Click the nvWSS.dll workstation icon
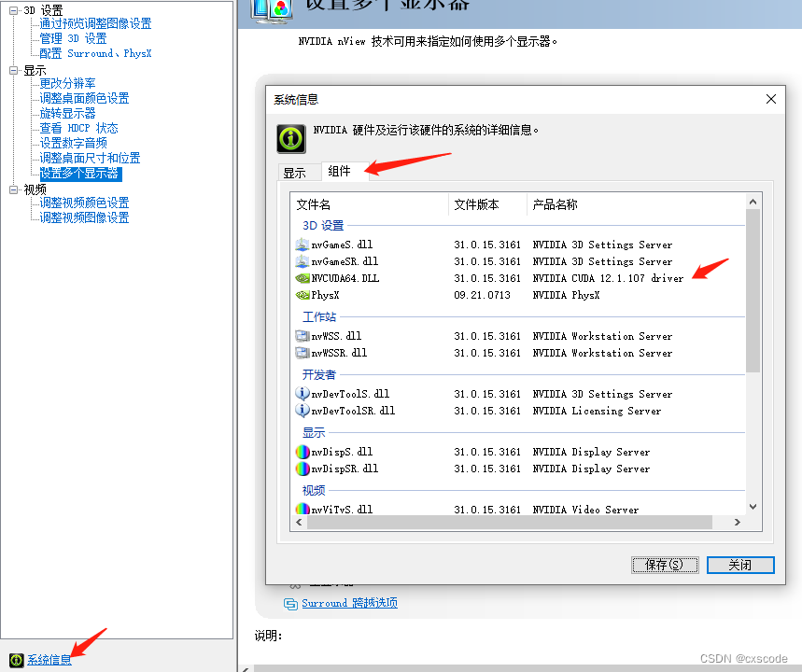 [303, 336]
